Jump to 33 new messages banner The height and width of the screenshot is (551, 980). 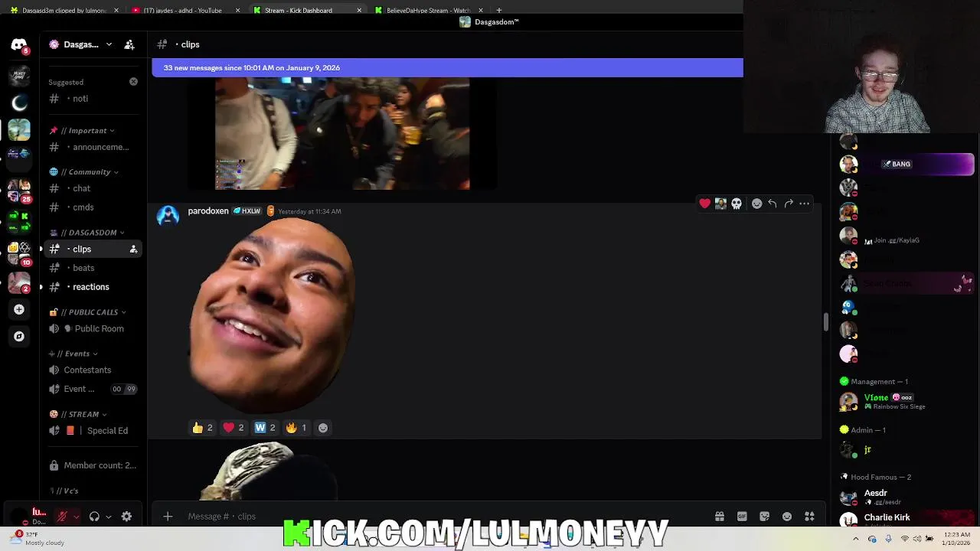(x=447, y=67)
